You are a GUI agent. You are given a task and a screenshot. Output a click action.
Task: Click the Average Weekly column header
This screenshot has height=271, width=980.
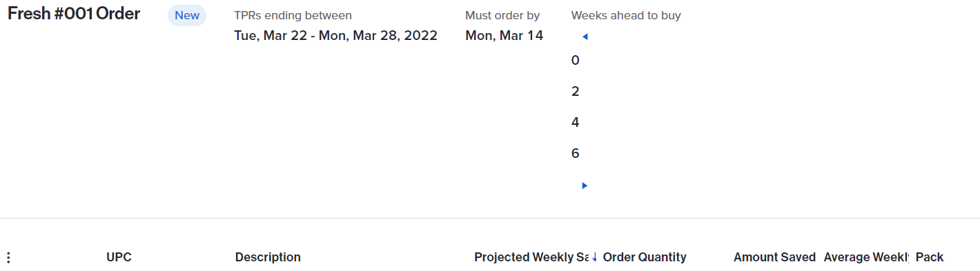[866, 257]
